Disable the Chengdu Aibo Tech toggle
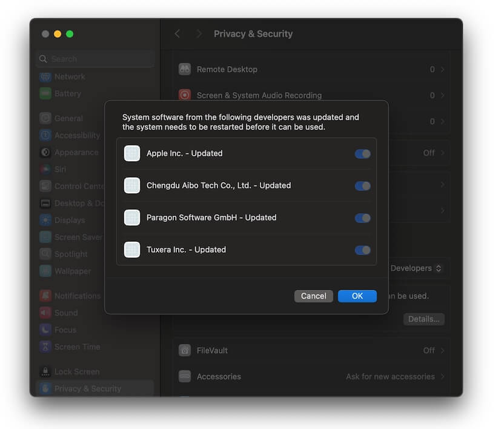Viewport: 504px width, 429px height. coord(362,186)
